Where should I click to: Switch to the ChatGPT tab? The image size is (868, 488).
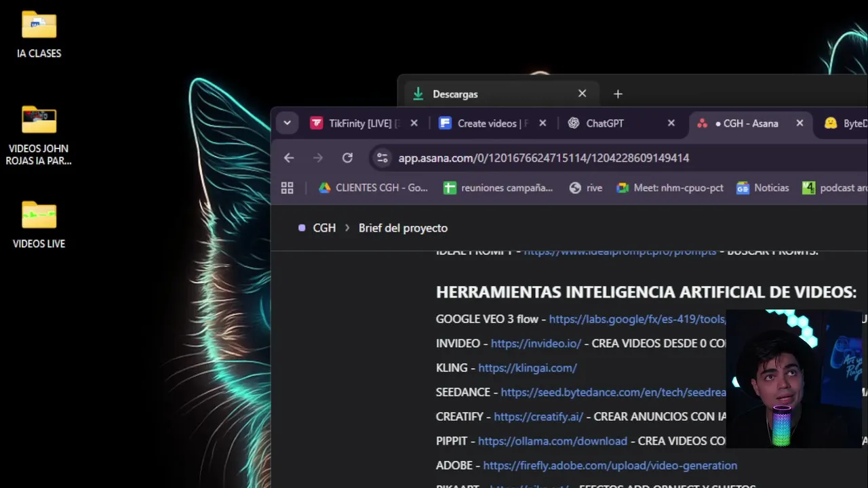pyautogui.click(x=621, y=123)
